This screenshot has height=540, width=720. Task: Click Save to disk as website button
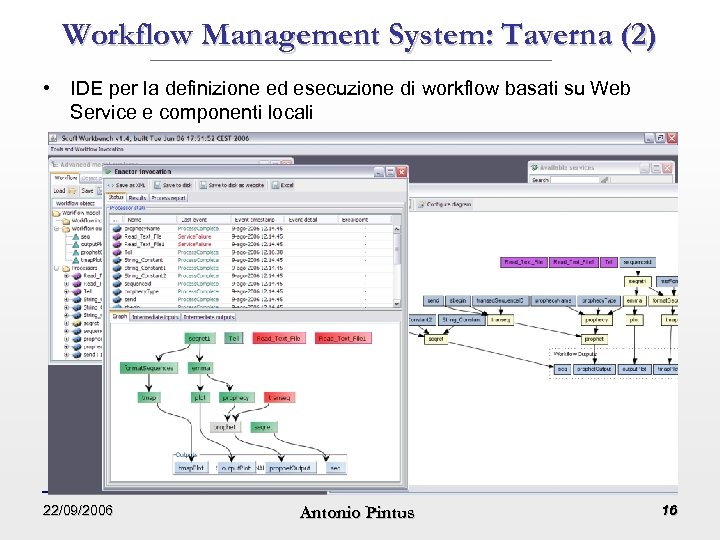(232, 185)
